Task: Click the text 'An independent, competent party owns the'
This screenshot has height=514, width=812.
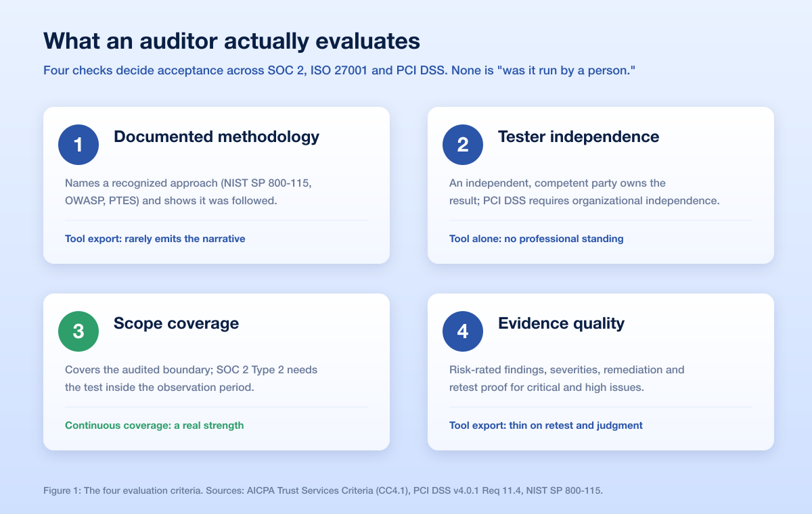Action: (558, 183)
